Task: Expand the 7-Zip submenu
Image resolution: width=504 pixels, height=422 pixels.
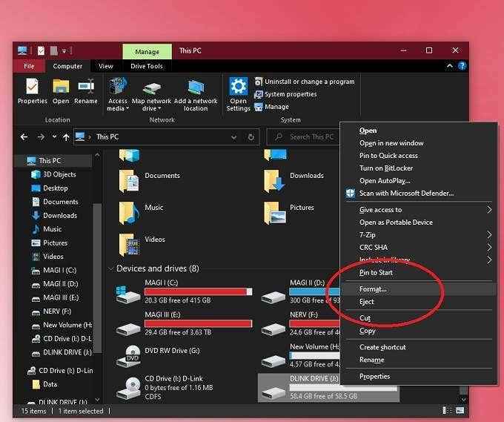Action: pyautogui.click(x=419, y=235)
